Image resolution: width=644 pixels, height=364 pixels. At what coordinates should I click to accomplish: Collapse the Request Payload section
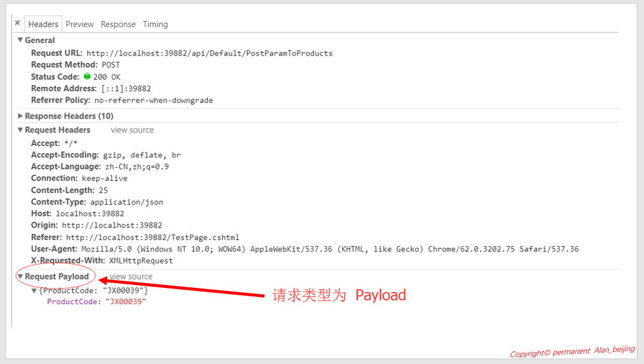coord(20,277)
